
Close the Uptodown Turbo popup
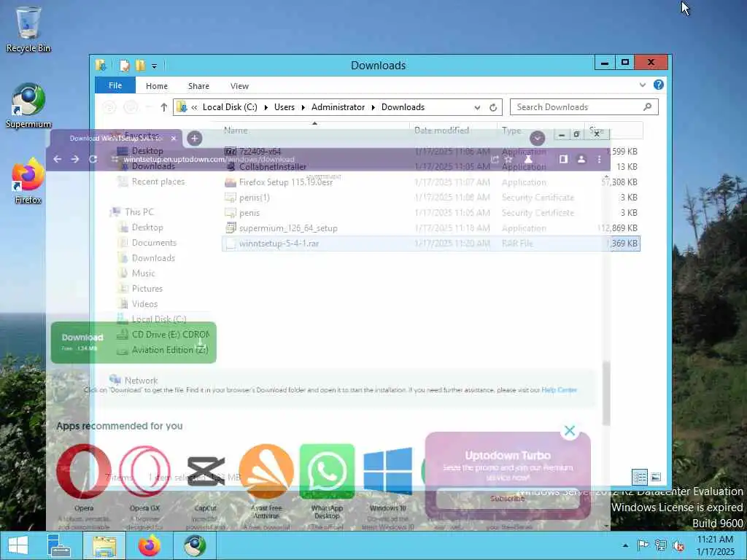570,430
